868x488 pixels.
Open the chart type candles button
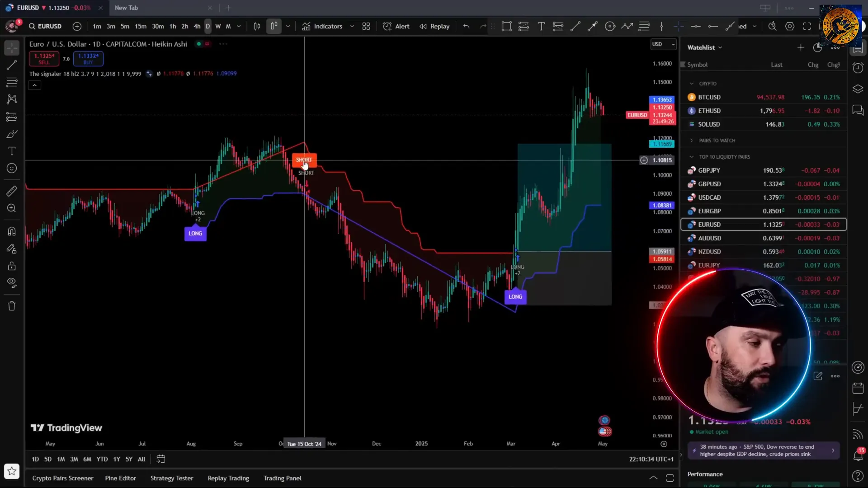point(274,26)
